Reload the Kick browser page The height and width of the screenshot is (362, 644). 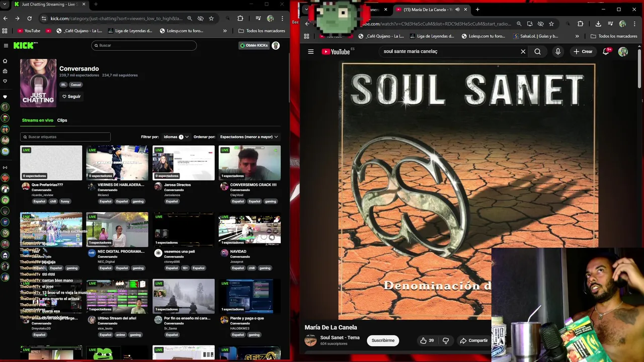click(29, 19)
